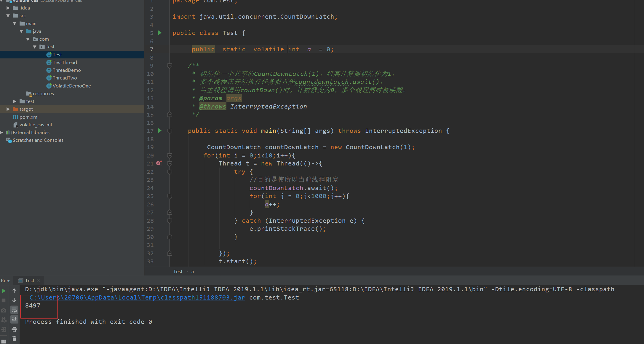The height and width of the screenshot is (344, 644).
Task: Expand the .idea folder
Action: pyautogui.click(x=8, y=8)
